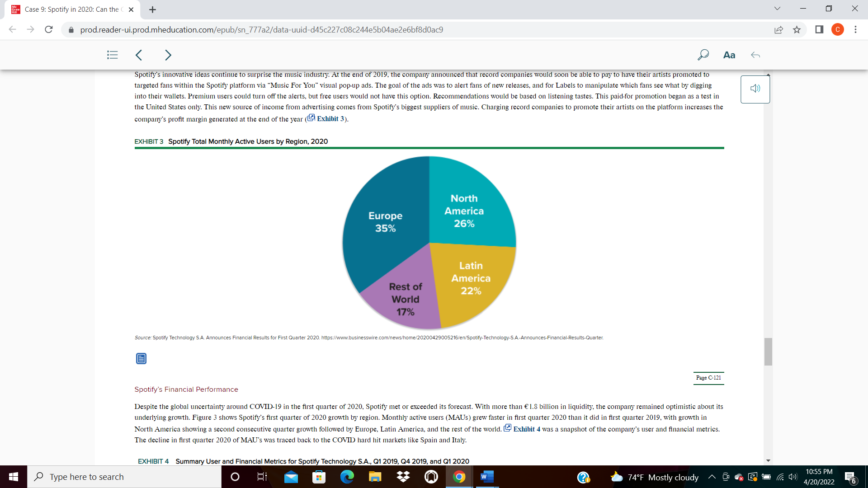
Task: Select the Case 9 Spotify in 2020 tab
Action: tap(72, 9)
